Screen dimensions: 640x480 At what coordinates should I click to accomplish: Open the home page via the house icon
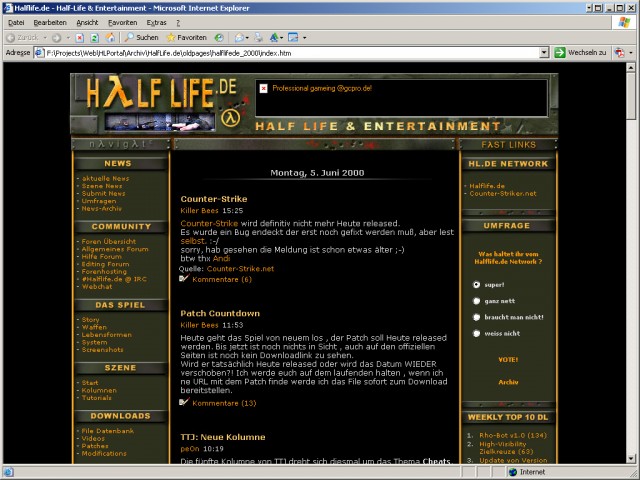(110, 38)
